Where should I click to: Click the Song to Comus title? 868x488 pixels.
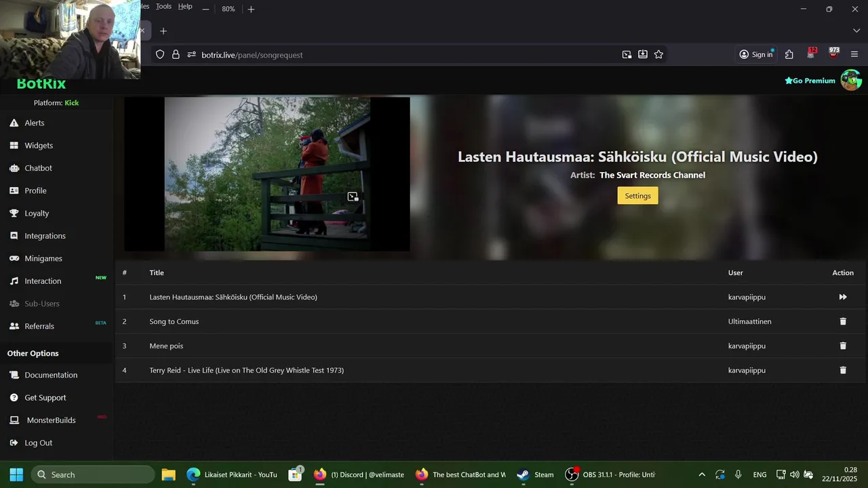(x=174, y=321)
